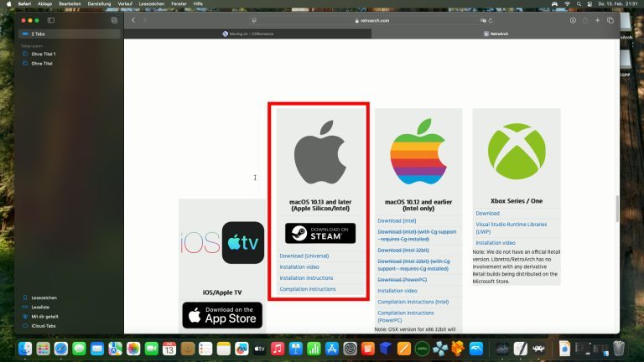This screenshot has width=644, height=362.
Task: Open FaceTime from the Dock
Action: coord(152,349)
